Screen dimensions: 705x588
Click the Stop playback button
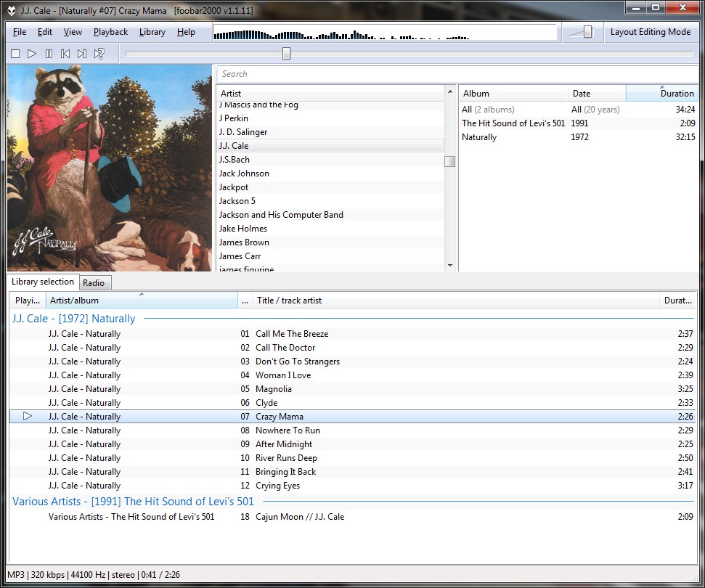point(15,54)
